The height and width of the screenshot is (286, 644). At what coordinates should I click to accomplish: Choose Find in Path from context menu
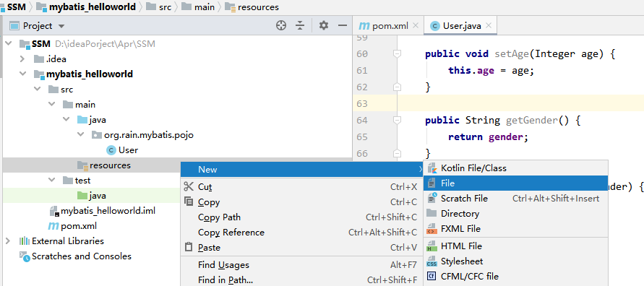click(x=302, y=279)
